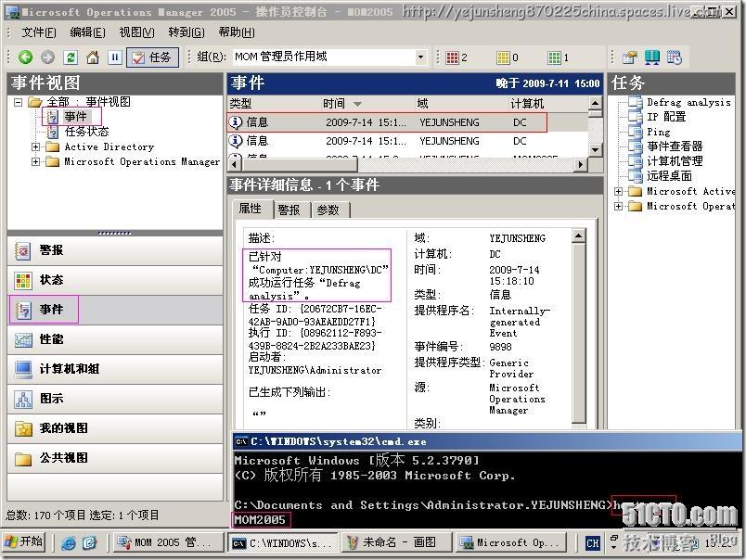Refresh the console view
Image resolution: width=746 pixels, height=560 pixels.
[x=71, y=57]
